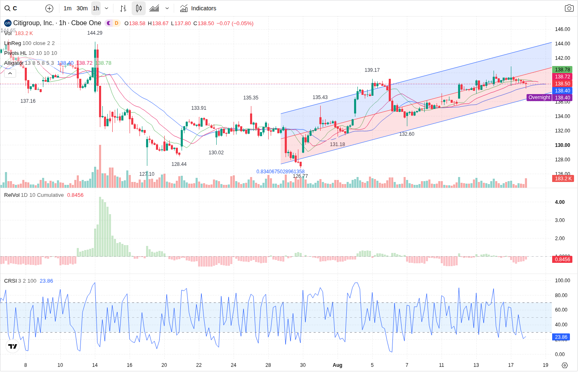The image size is (586, 392).
Task: Select the Bars chart style icon
Action: 123,8
